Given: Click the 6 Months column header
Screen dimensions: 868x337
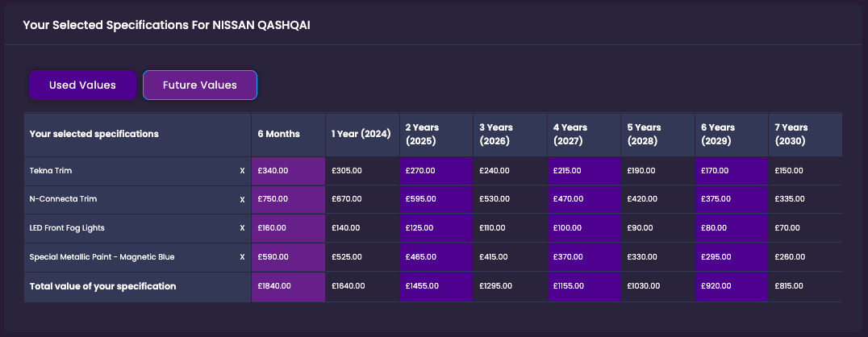Looking at the screenshot, I should (278, 134).
